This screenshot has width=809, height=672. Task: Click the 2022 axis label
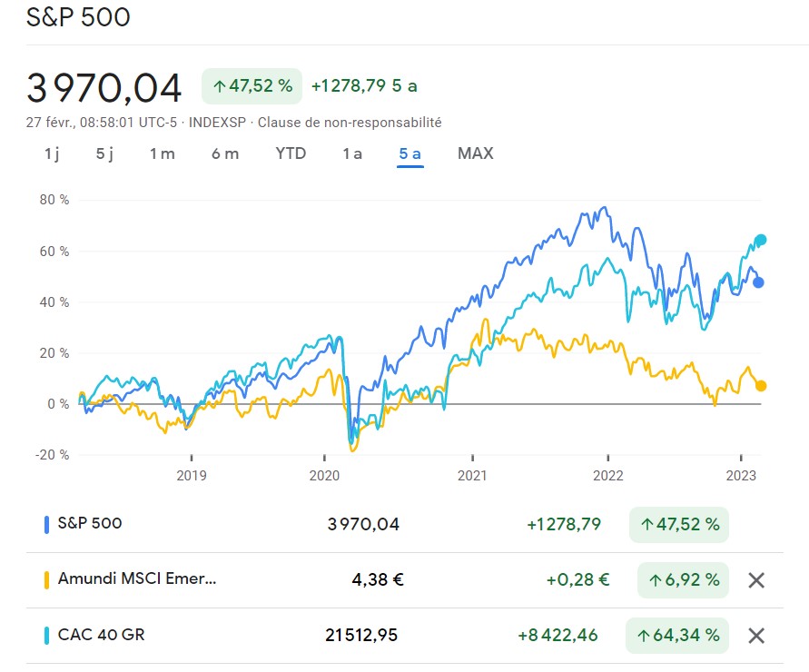(x=608, y=475)
